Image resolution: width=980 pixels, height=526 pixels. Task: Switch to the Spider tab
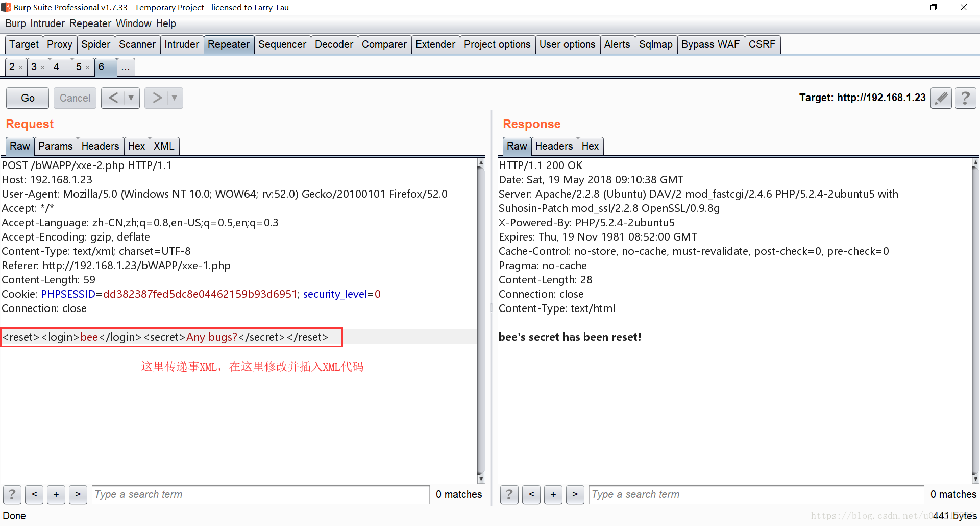pos(96,44)
